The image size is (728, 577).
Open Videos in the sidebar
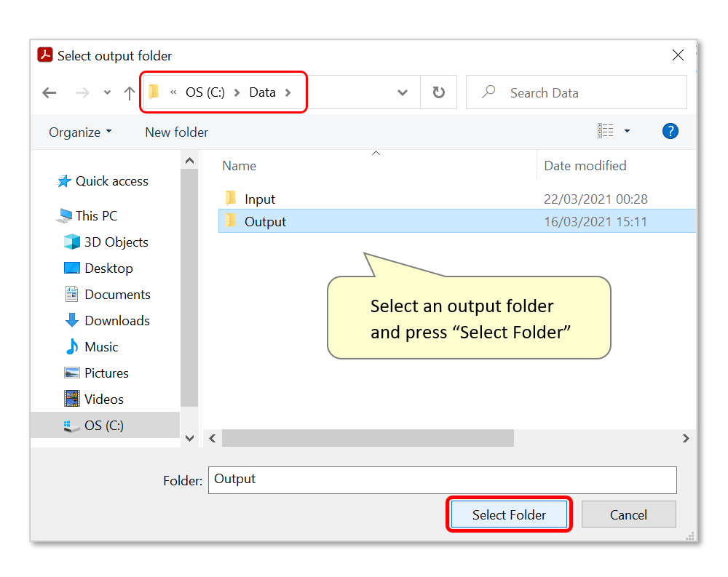(94, 399)
